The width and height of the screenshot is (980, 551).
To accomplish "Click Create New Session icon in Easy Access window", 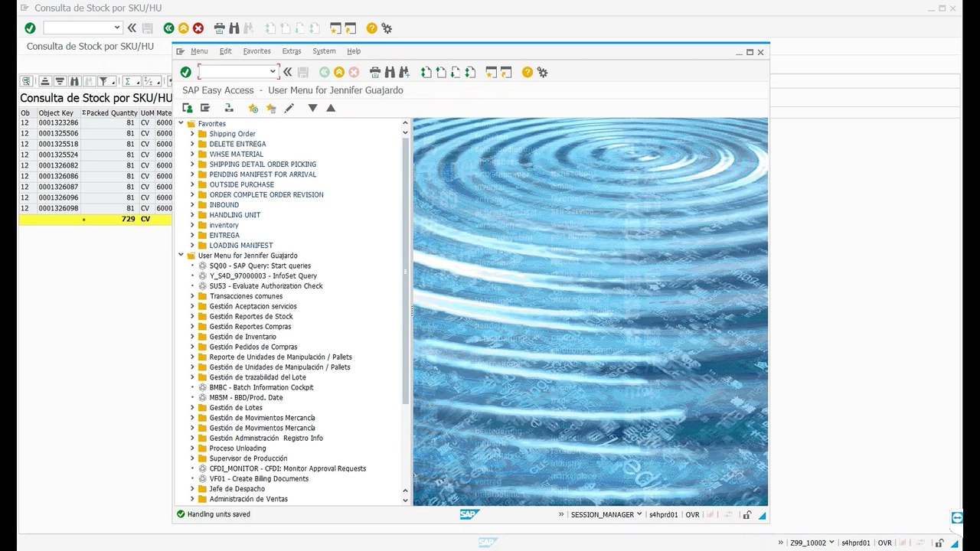I will click(491, 72).
